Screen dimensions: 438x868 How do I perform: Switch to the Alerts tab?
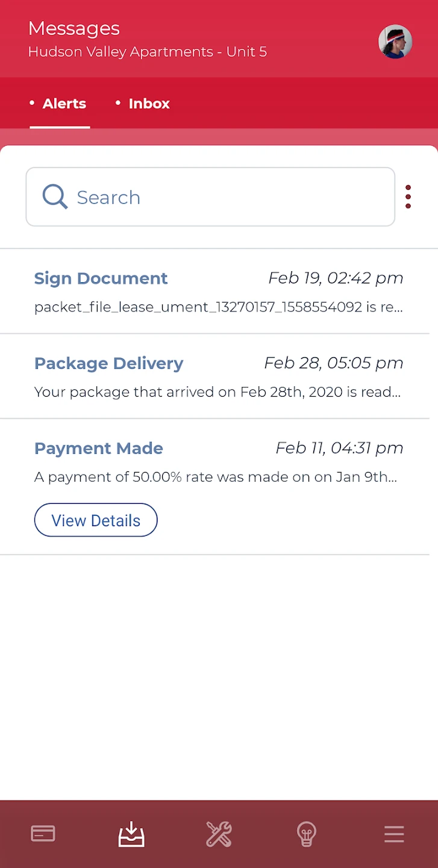(x=64, y=104)
